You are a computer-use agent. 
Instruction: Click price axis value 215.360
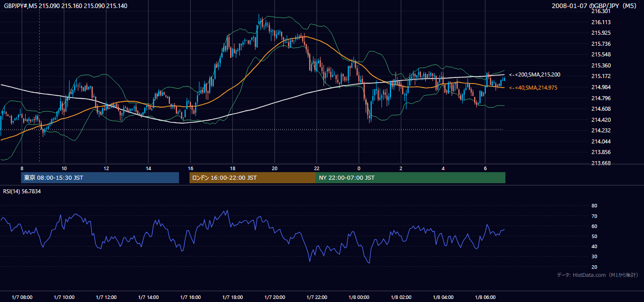pos(601,65)
